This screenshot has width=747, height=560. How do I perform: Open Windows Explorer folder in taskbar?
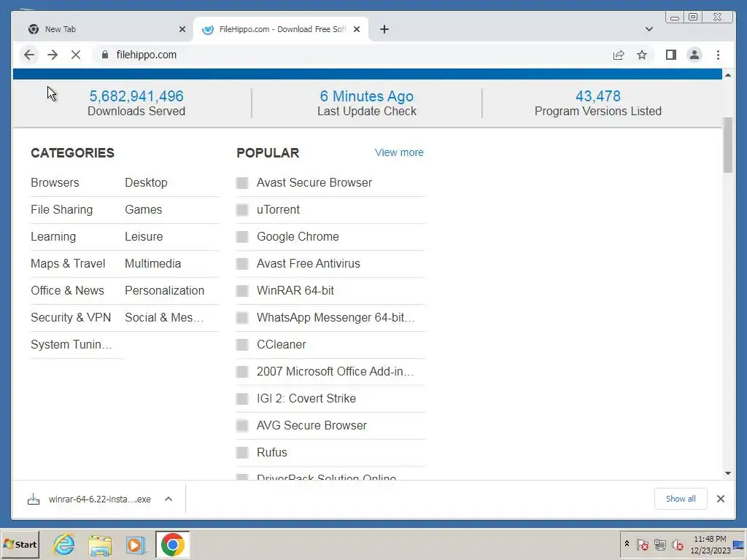click(100, 545)
